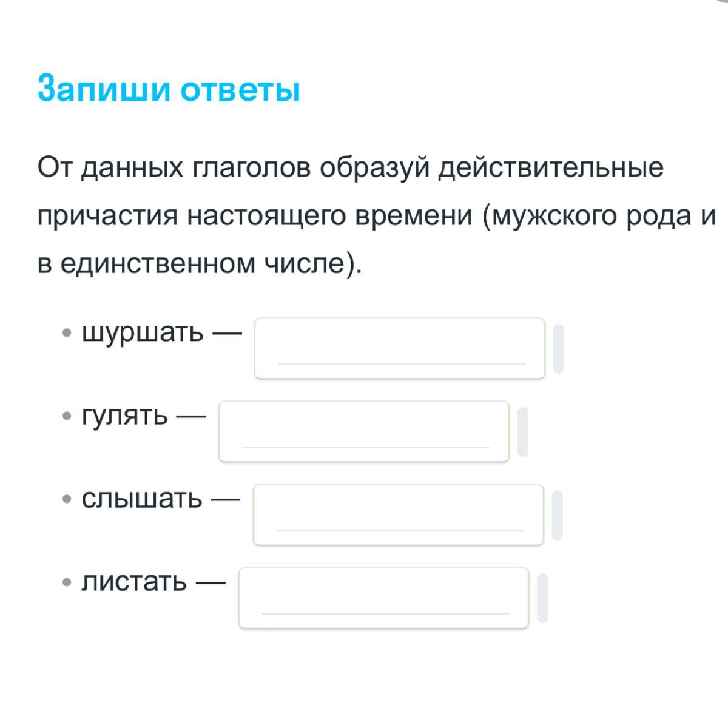Click the bullet point before «слышать»
Image resolution: width=728 pixels, height=728 pixels.
tap(67, 500)
